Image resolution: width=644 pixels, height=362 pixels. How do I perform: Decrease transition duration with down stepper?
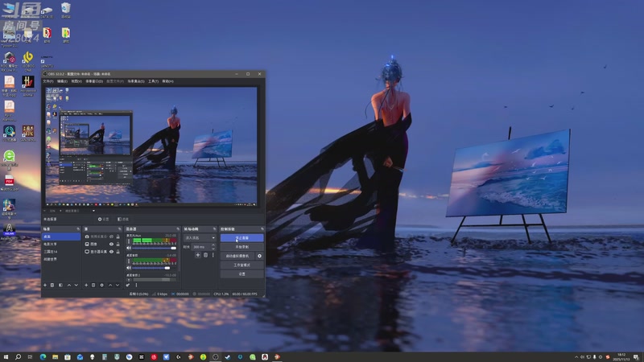(x=213, y=249)
